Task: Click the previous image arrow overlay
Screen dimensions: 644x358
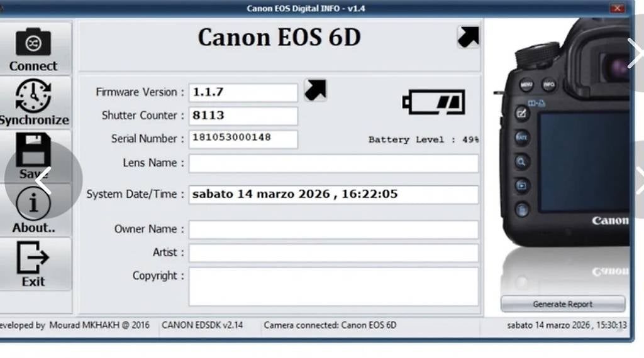Action: pos(43,180)
